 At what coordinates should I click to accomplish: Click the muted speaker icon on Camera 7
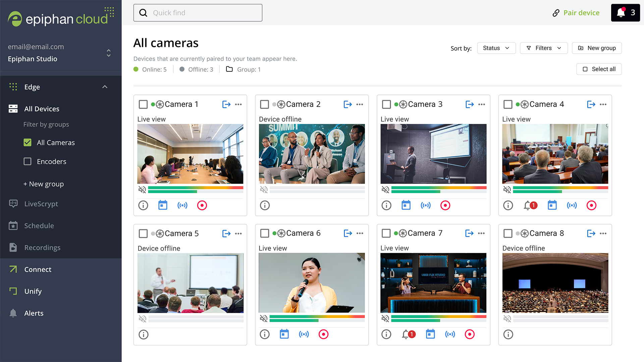pyautogui.click(x=385, y=318)
